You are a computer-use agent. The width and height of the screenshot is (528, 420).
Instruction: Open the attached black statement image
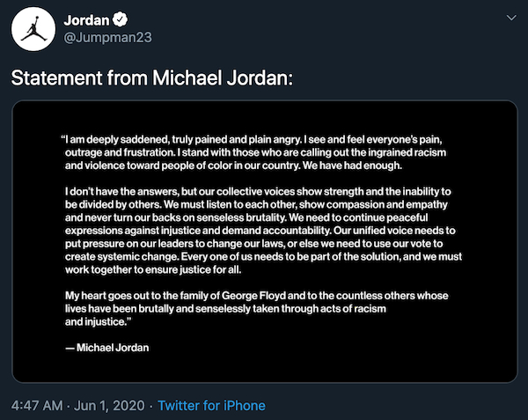(x=264, y=242)
